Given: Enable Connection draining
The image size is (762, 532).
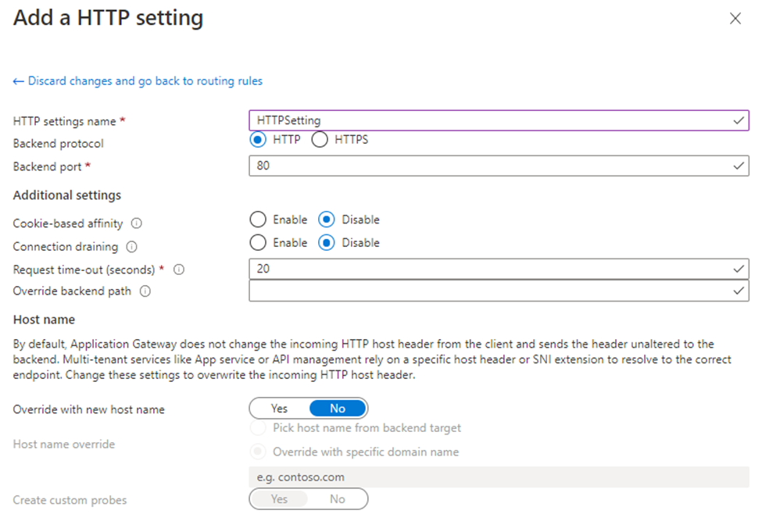Looking at the screenshot, I should (258, 242).
